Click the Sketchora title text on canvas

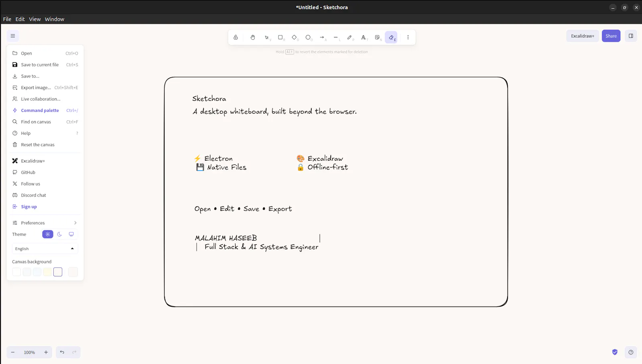[x=209, y=99]
